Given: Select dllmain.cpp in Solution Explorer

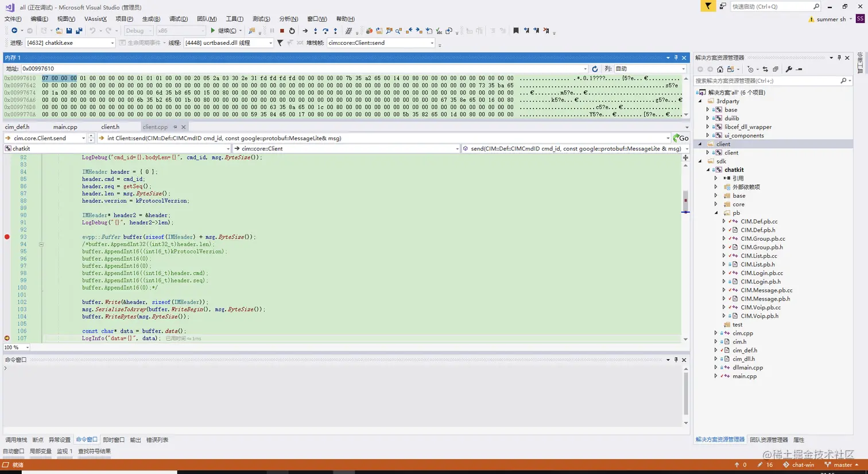Looking at the screenshot, I should [x=747, y=368].
